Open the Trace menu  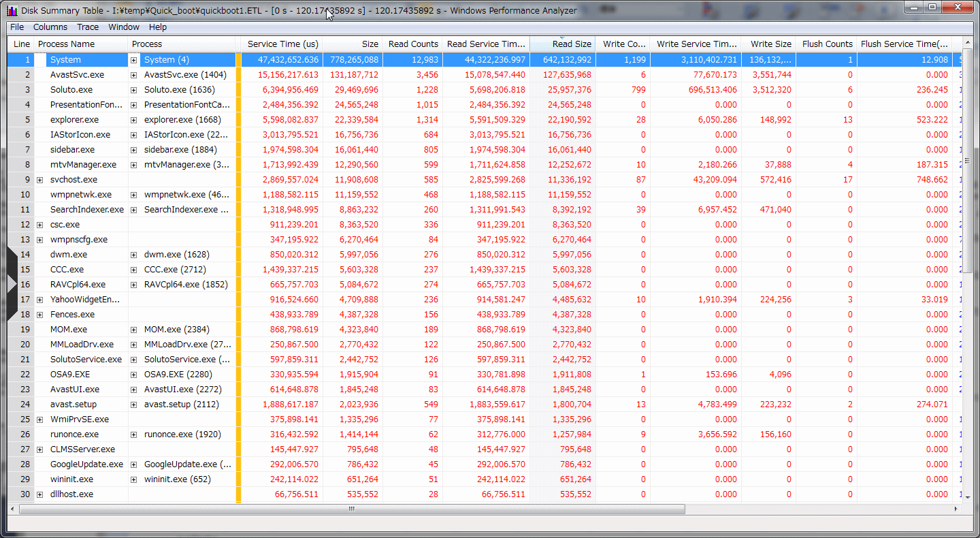[x=88, y=27]
